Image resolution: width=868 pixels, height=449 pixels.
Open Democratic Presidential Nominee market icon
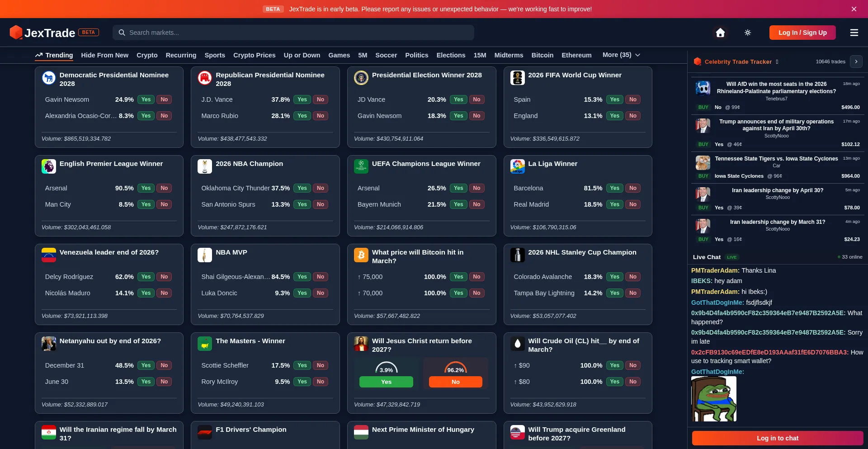pyautogui.click(x=49, y=78)
